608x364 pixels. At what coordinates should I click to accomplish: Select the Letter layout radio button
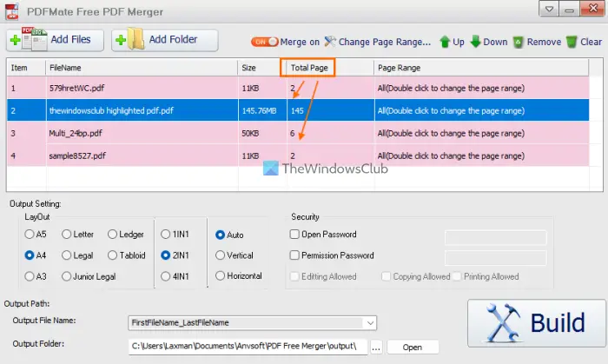[x=67, y=235]
